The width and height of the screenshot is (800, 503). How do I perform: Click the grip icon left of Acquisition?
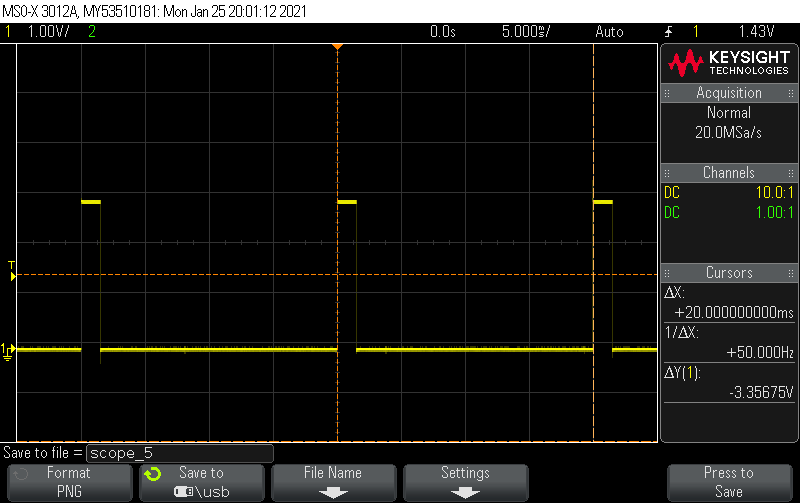pyautogui.click(x=667, y=93)
